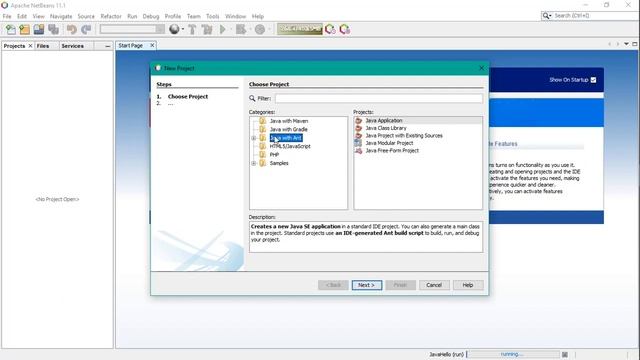Image resolution: width=640 pixels, height=360 pixels.
Task: Click the Profile Project toolbar icon
Action: (x=260, y=29)
